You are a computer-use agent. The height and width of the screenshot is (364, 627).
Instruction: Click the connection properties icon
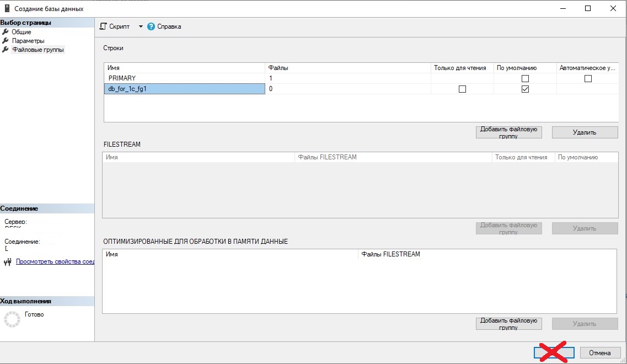tap(8, 262)
